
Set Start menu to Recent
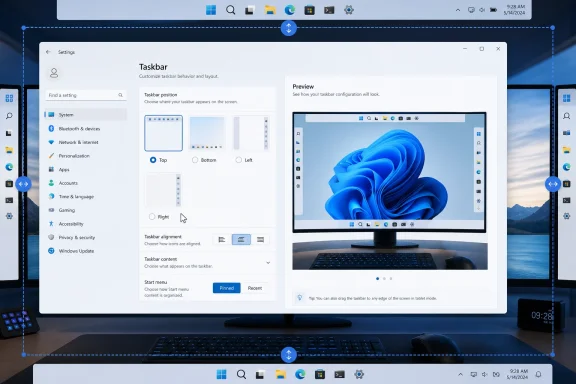click(x=255, y=288)
